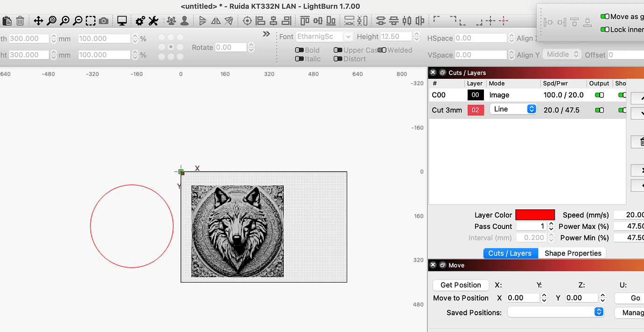644x332 pixels.
Task: Select the red 02 layer color chip
Action: [476, 111]
